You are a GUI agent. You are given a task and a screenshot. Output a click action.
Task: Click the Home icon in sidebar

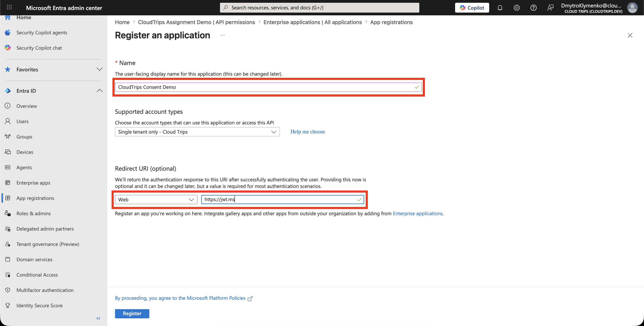pos(8,17)
